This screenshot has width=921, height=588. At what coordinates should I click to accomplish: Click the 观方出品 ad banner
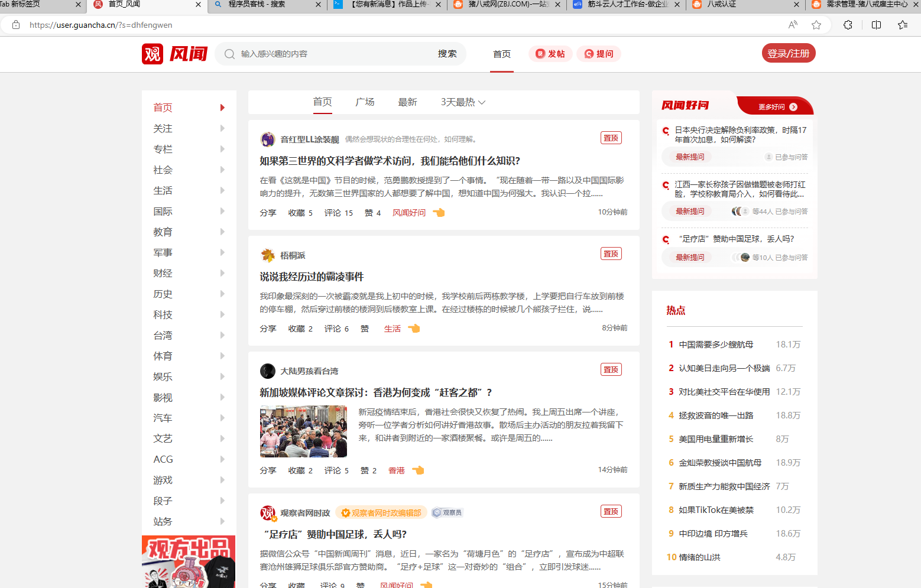[189, 561]
